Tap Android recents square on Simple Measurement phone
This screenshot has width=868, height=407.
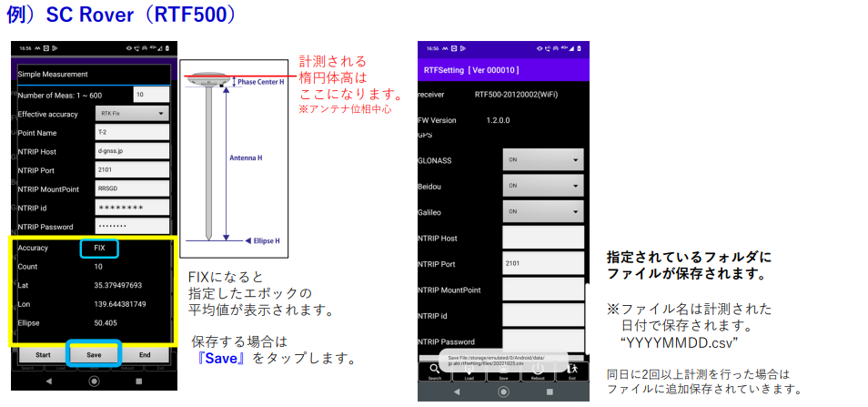click(139, 381)
